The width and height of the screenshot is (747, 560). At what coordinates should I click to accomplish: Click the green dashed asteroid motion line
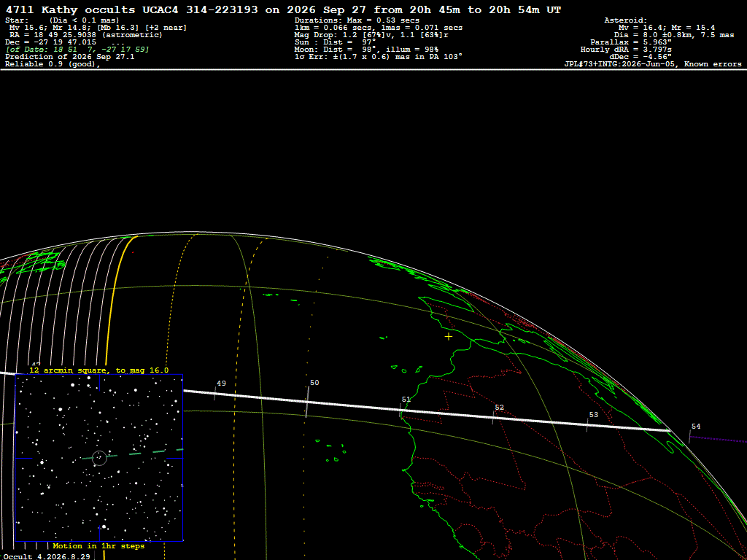[x=133, y=454]
